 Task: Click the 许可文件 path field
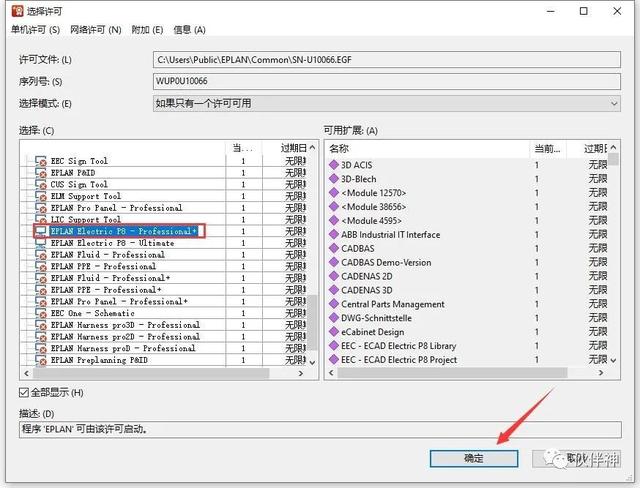click(387, 60)
